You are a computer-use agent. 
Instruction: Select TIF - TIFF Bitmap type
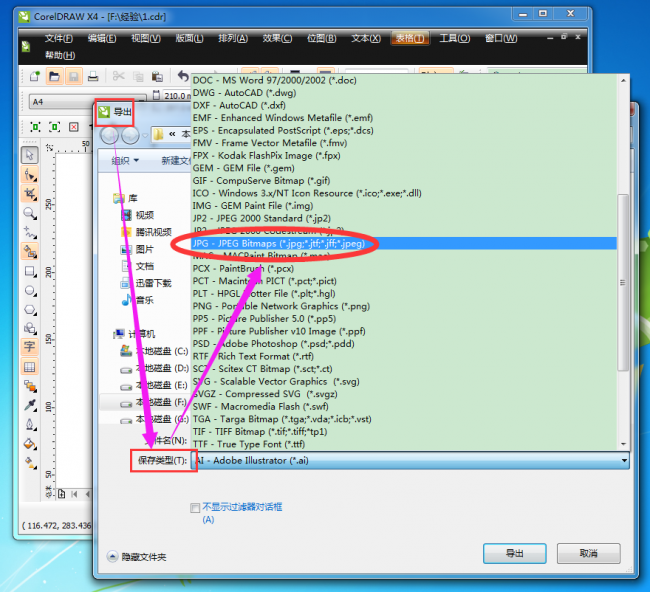point(404,432)
